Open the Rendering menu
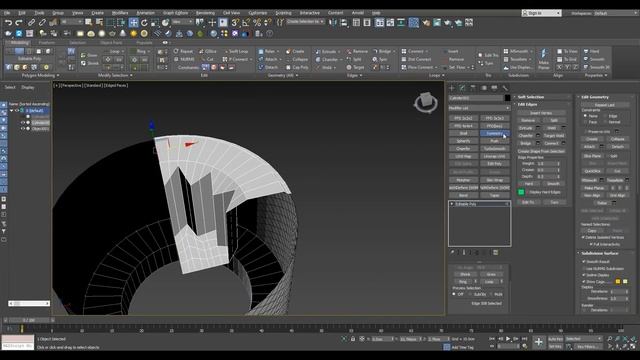The image size is (640, 360). click(205, 13)
